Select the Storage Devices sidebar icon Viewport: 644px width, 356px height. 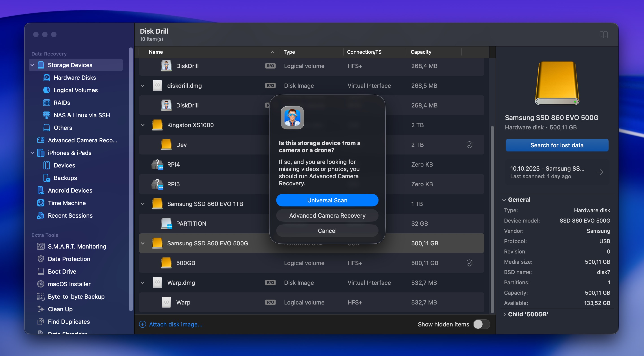[41, 65]
